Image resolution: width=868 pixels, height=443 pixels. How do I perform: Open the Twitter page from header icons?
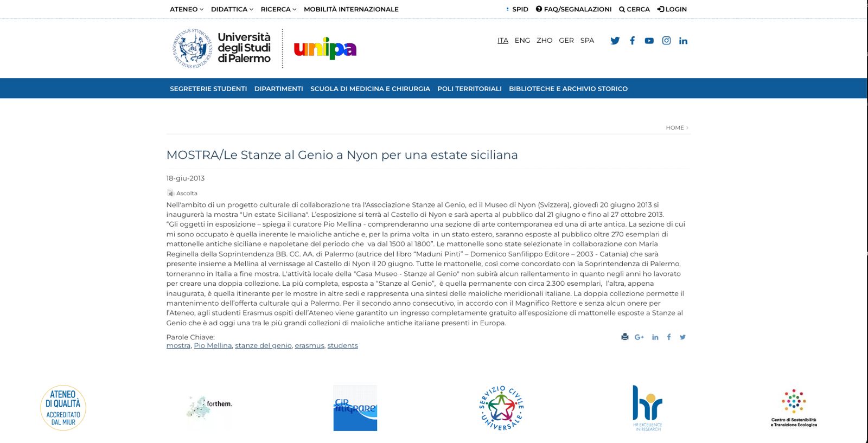[x=615, y=41]
